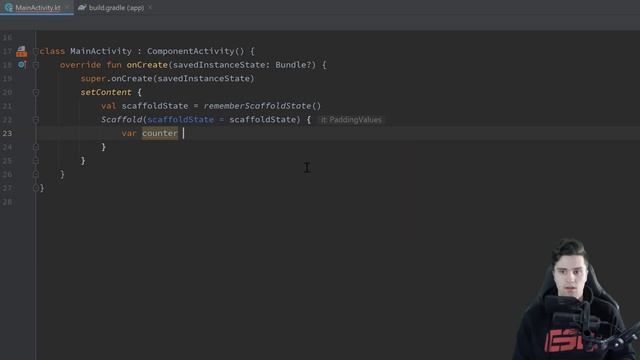Close the build.gradle (app) tab
The image size is (640, 360).
[x=150, y=8]
